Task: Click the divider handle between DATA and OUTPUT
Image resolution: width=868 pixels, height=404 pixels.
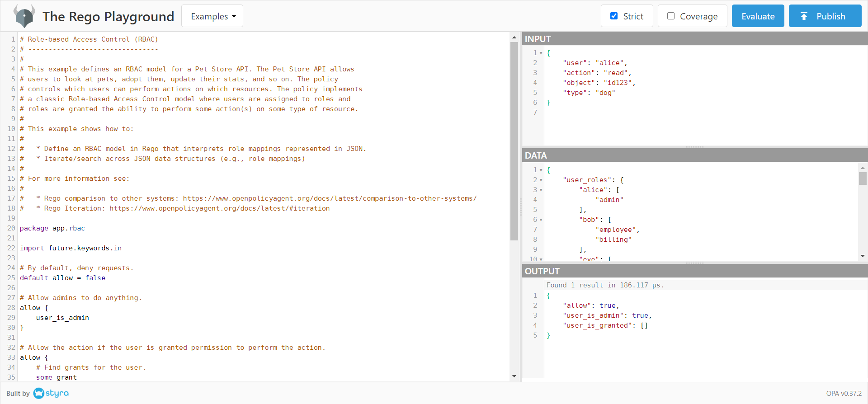Action: (695, 263)
